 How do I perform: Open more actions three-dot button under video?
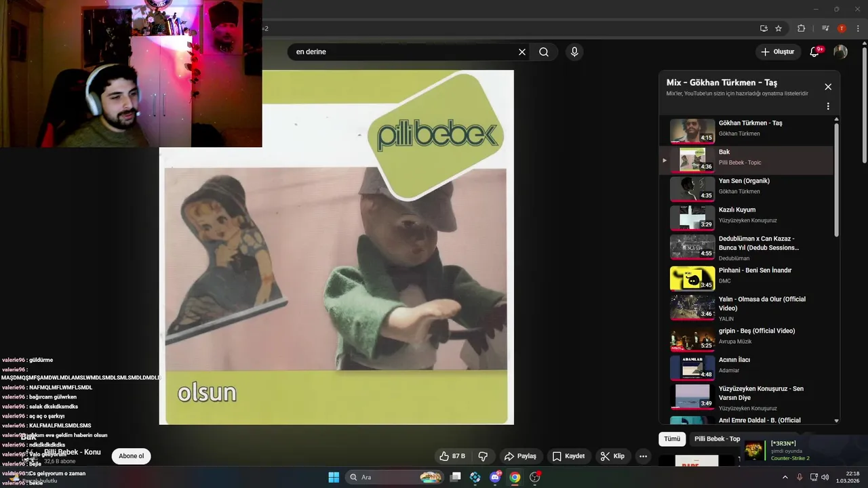pyautogui.click(x=644, y=456)
